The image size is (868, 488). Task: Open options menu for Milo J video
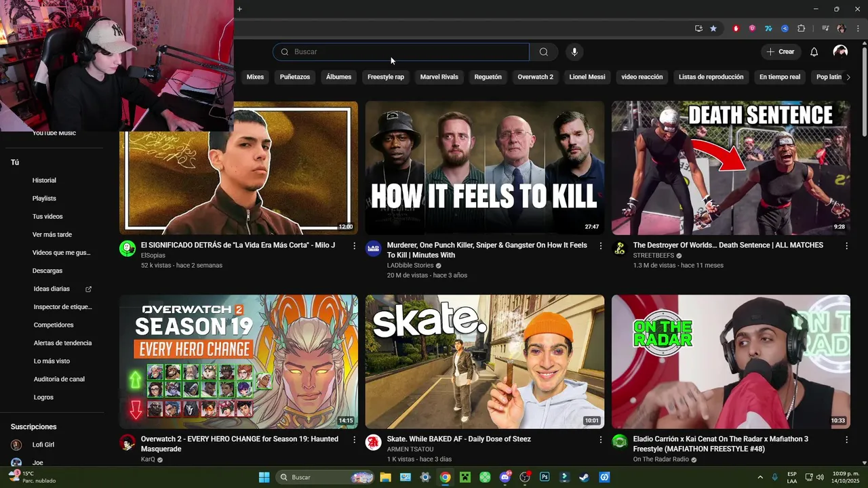pos(354,246)
